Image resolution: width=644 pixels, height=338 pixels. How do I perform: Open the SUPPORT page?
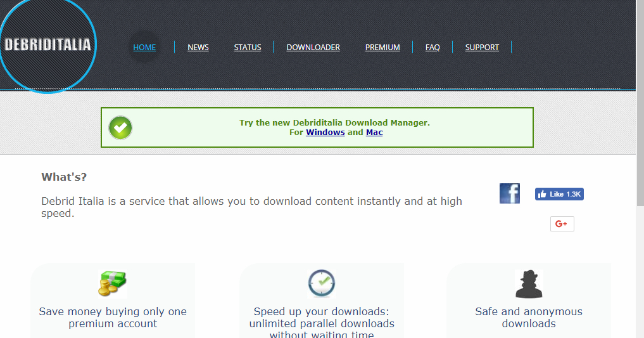[x=482, y=48]
